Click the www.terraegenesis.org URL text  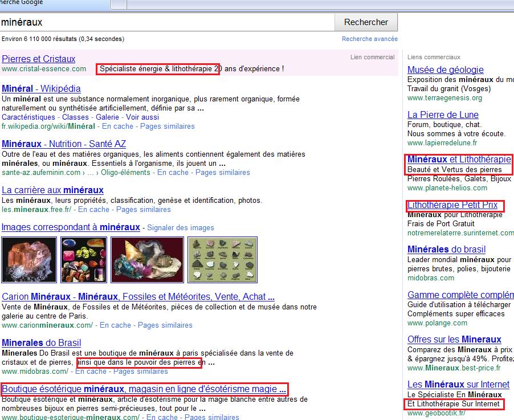click(x=444, y=97)
